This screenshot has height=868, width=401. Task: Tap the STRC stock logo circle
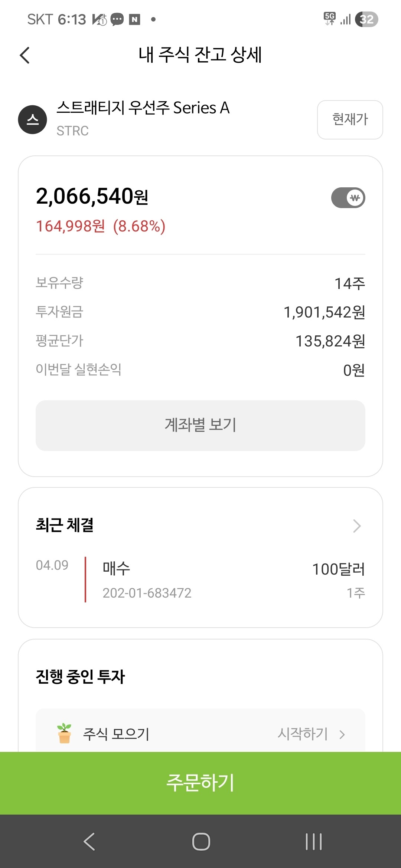click(33, 119)
